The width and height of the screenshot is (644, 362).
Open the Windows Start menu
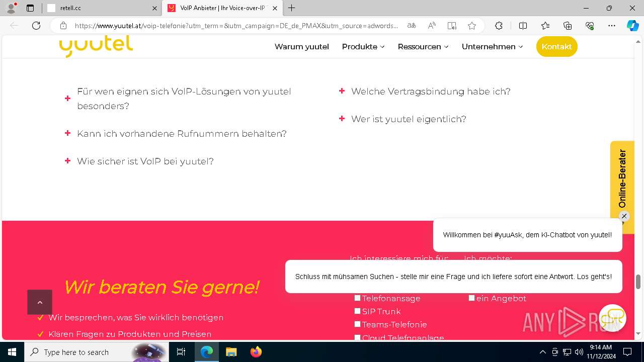[x=12, y=352]
